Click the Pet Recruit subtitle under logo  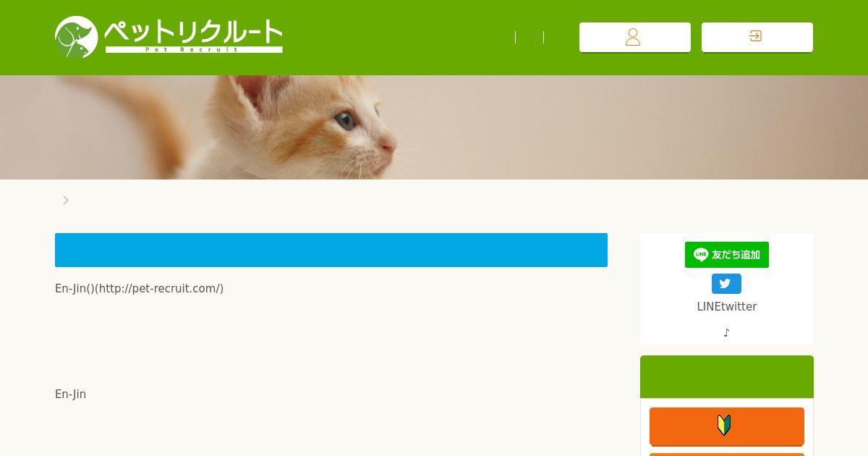coord(193,49)
